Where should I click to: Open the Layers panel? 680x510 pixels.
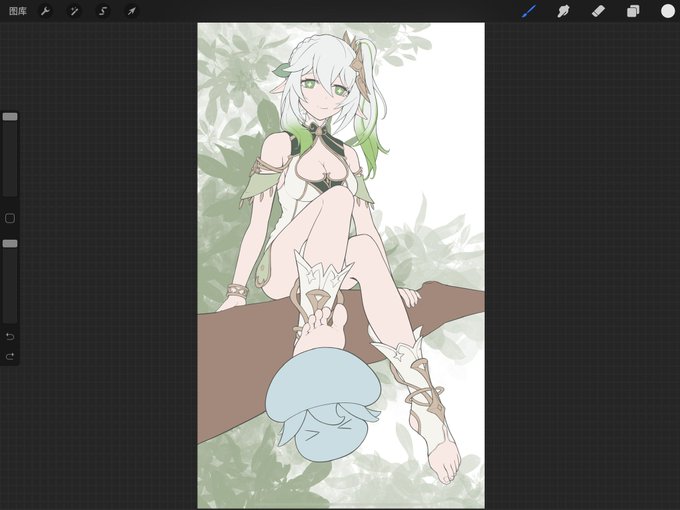pos(633,11)
